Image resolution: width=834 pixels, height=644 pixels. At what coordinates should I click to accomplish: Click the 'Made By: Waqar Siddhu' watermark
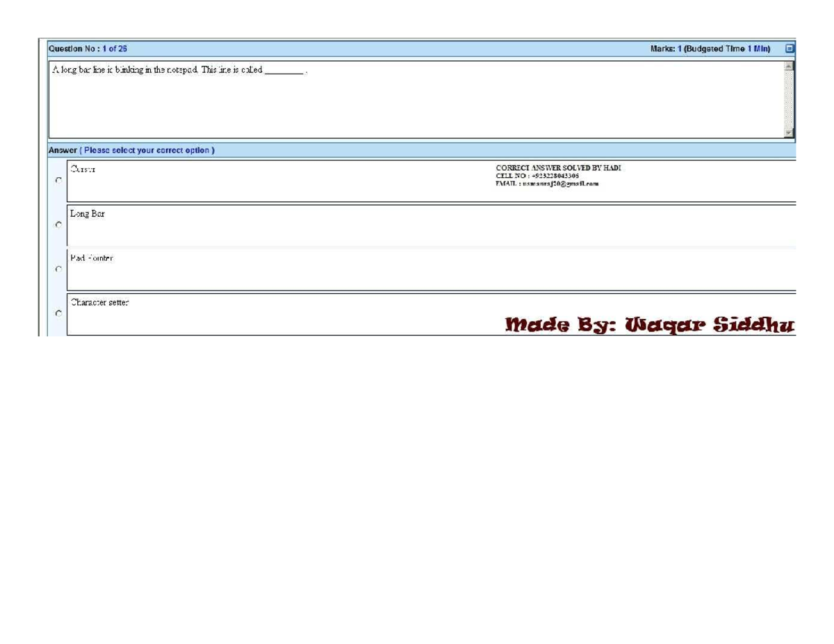[649, 324]
